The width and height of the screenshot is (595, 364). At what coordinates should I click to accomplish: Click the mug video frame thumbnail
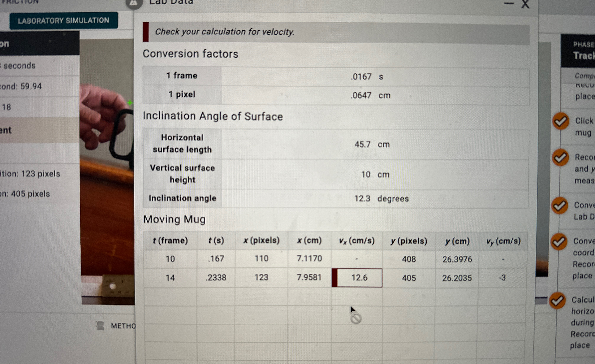[107, 171]
